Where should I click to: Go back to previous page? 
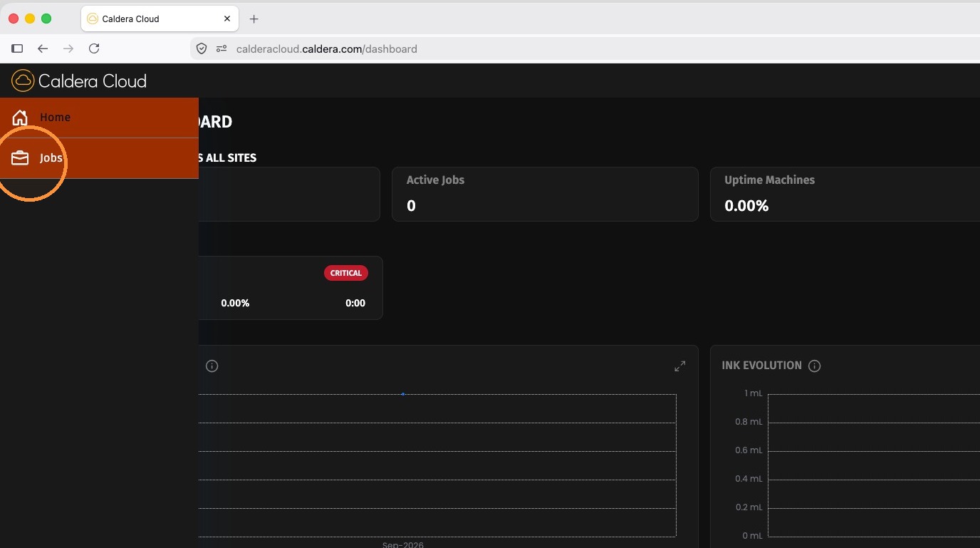43,48
